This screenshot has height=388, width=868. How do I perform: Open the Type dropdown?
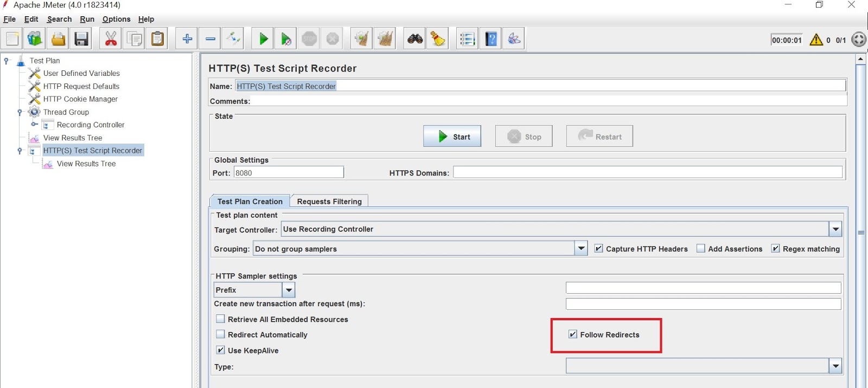click(835, 366)
